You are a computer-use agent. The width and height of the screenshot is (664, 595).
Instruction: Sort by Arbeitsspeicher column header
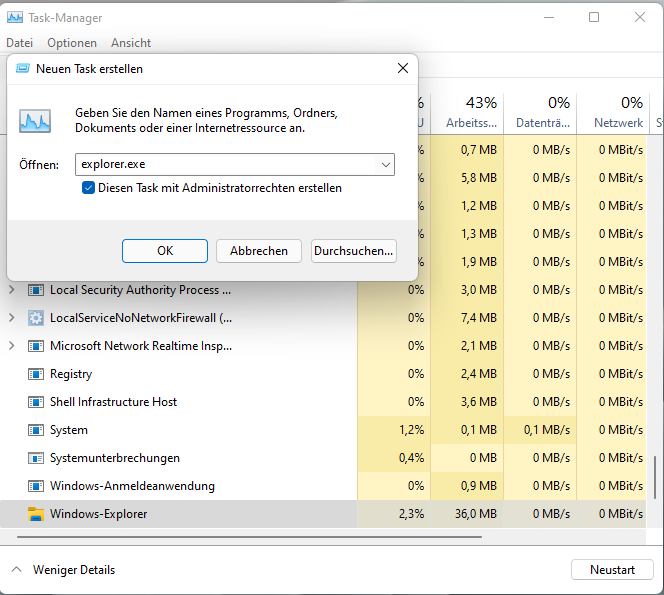coord(467,113)
